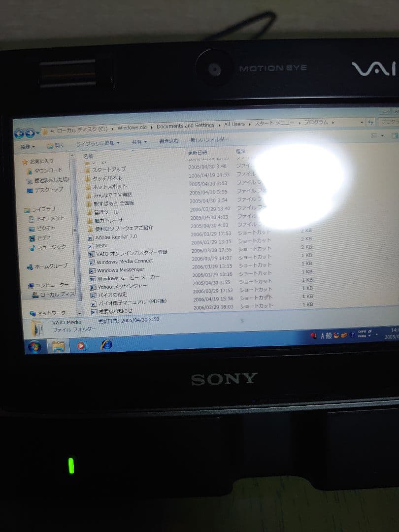This screenshot has width=399, height=532.
Task: Expand the arrow after Windows.old in address bar
Action: pos(151,127)
